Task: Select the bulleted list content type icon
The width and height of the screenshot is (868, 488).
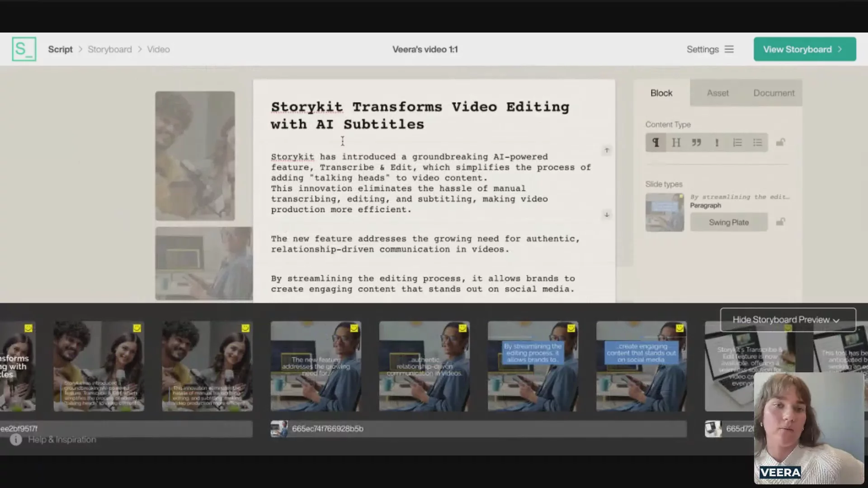Action: click(x=758, y=143)
